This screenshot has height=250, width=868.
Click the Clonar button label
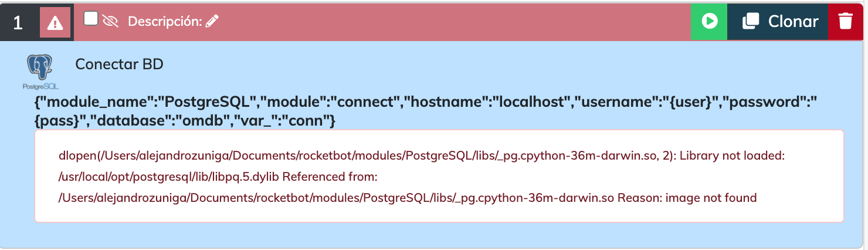(793, 22)
